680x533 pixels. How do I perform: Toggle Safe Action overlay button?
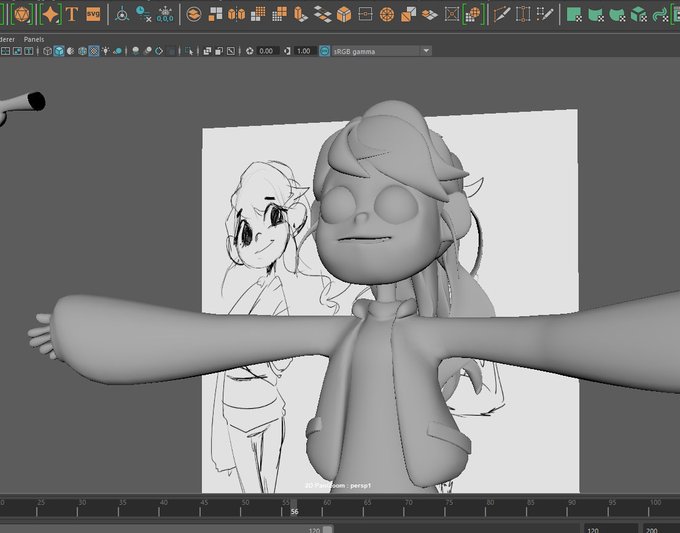pos(17,51)
